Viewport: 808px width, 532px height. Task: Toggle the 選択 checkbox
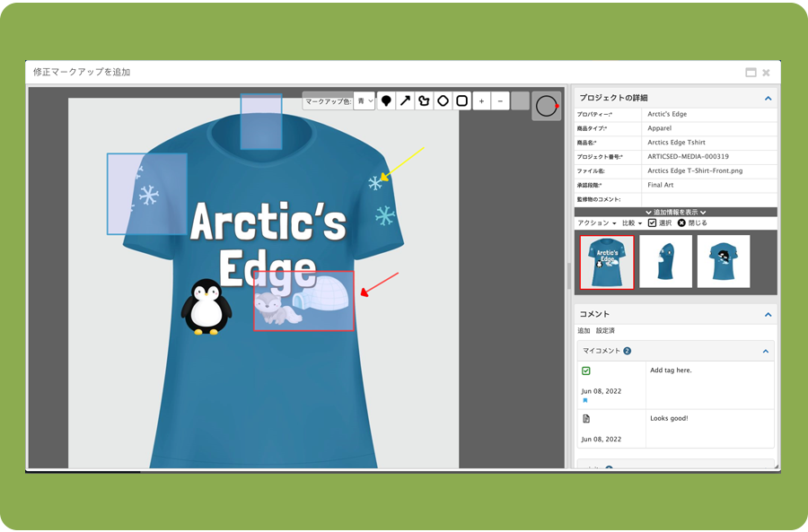[x=652, y=222]
